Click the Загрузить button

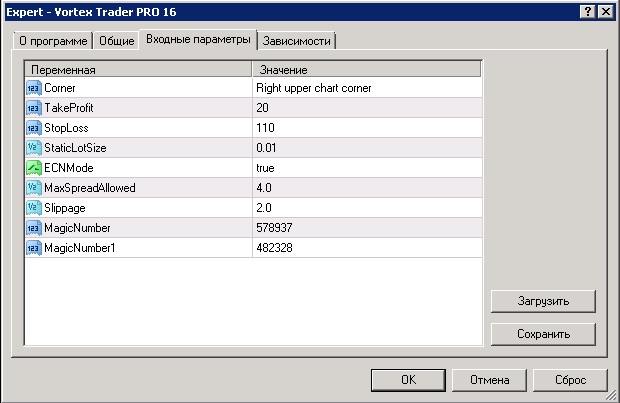coord(543,301)
